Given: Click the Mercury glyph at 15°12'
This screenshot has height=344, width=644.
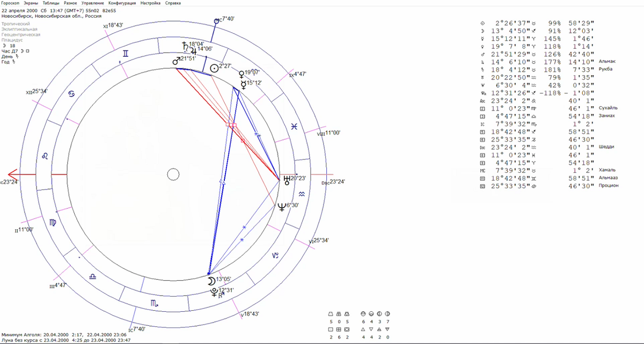Looking at the screenshot, I should [x=244, y=84].
